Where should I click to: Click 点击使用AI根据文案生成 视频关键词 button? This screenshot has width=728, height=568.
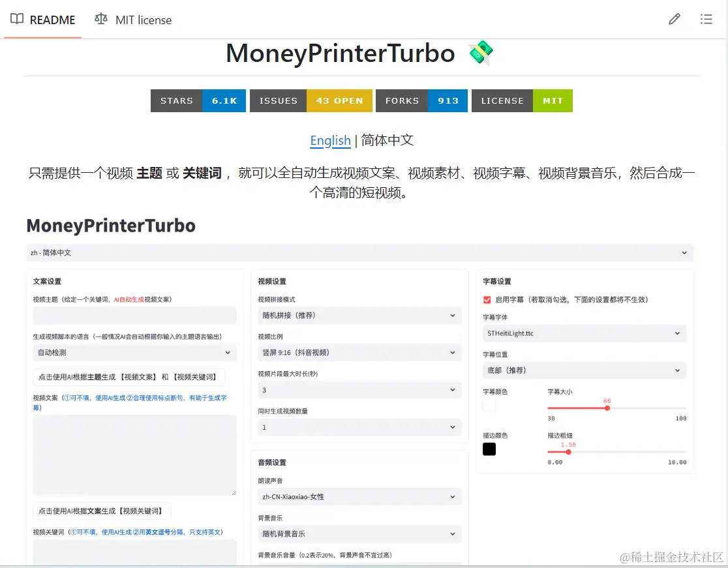coord(102,511)
